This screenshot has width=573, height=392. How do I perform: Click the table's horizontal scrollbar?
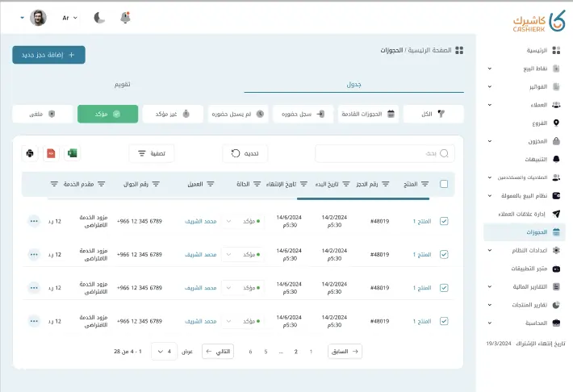(363, 198)
